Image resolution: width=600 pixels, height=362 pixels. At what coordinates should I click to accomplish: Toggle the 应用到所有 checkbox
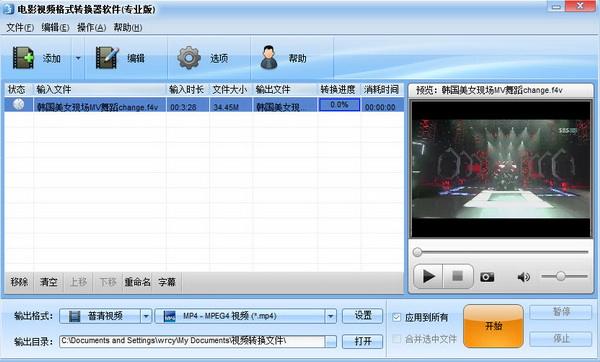[x=396, y=317]
